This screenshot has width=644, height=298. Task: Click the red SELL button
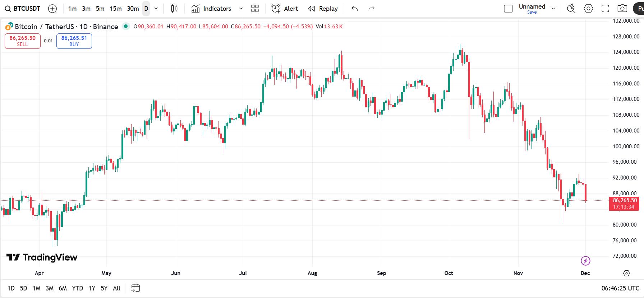point(23,41)
